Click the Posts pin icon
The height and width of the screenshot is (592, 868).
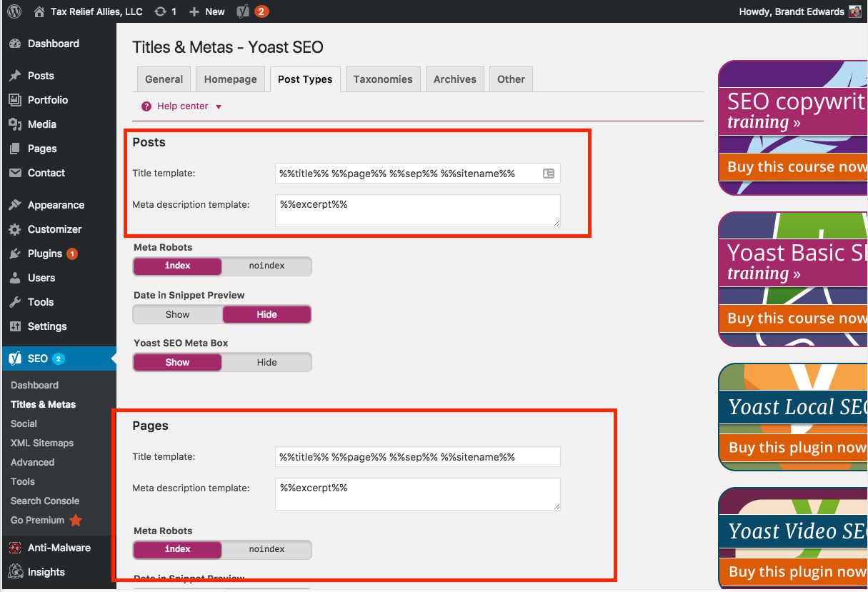click(x=15, y=76)
